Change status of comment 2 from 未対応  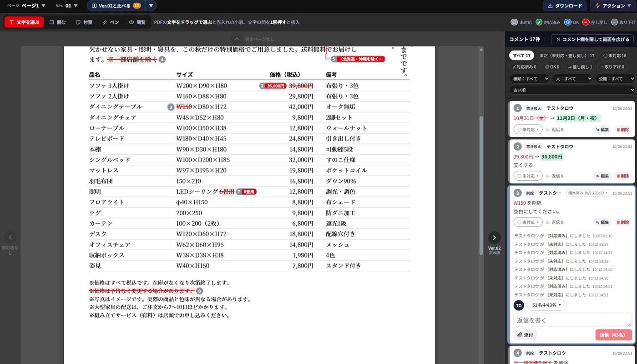coord(528,176)
